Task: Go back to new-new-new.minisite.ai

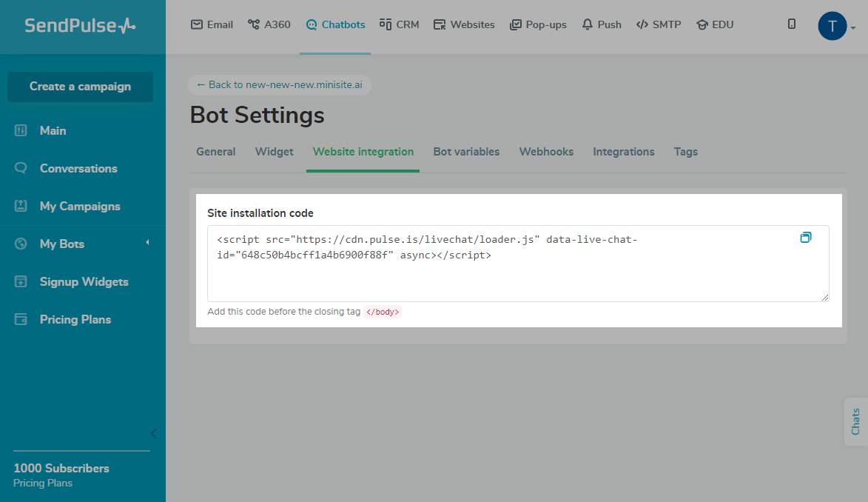Action: [x=279, y=84]
